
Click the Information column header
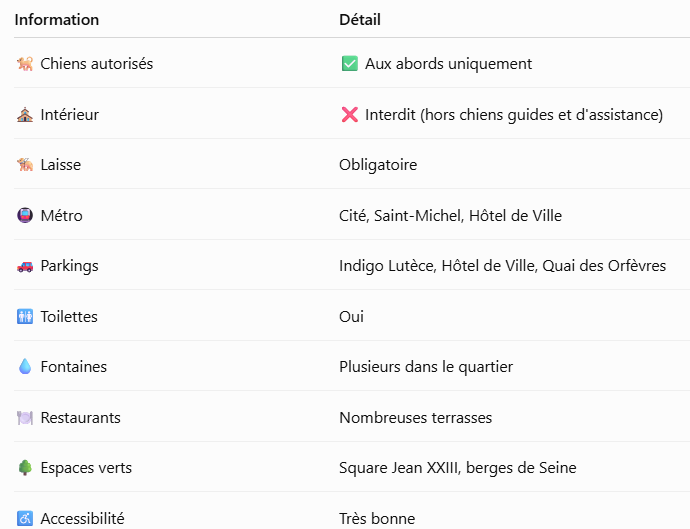point(57,20)
